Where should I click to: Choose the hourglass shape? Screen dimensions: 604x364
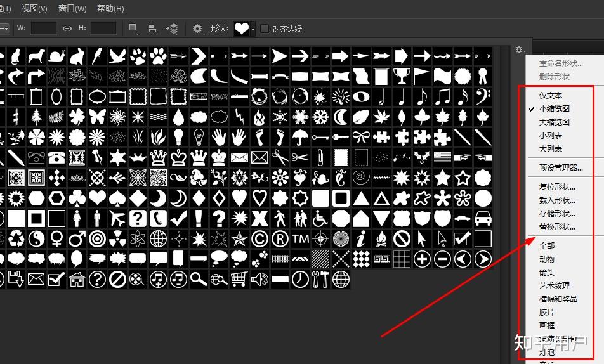tap(77, 157)
